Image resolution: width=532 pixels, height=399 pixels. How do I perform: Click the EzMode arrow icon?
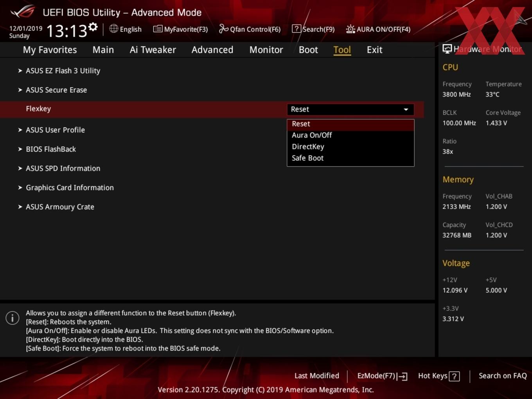pyautogui.click(x=402, y=376)
